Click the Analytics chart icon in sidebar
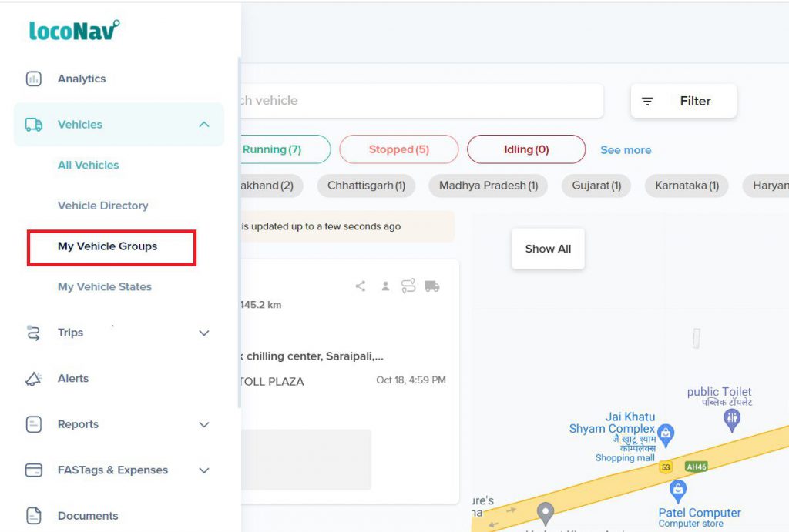 pyautogui.click(x=33, y=79)
